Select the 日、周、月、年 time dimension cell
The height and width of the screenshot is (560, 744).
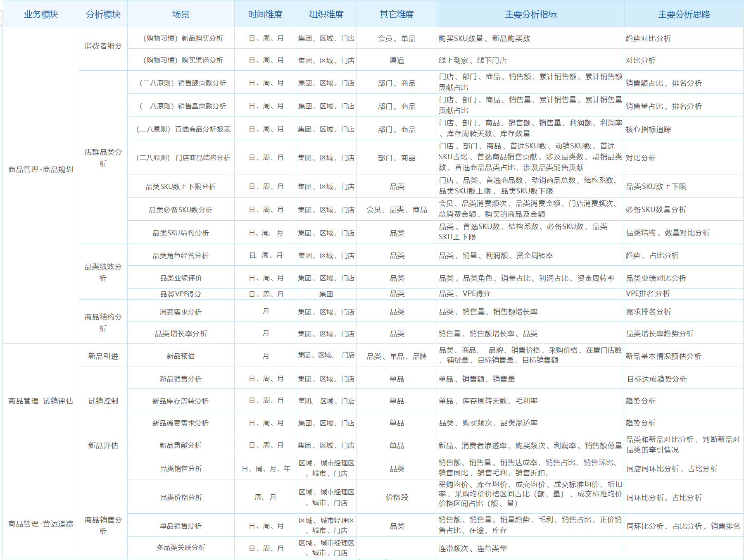pyautogui.click(x=266, y=469)
